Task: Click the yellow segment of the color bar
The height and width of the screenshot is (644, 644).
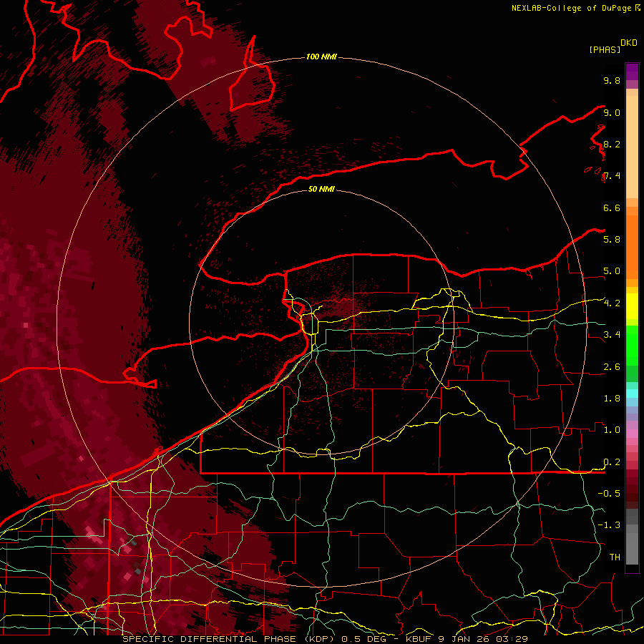Action: pos(632,306)
